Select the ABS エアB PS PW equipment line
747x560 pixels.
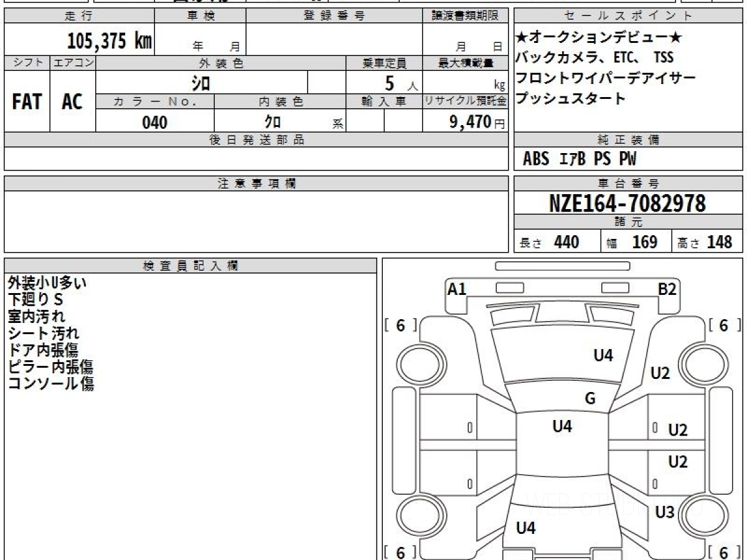580,159
